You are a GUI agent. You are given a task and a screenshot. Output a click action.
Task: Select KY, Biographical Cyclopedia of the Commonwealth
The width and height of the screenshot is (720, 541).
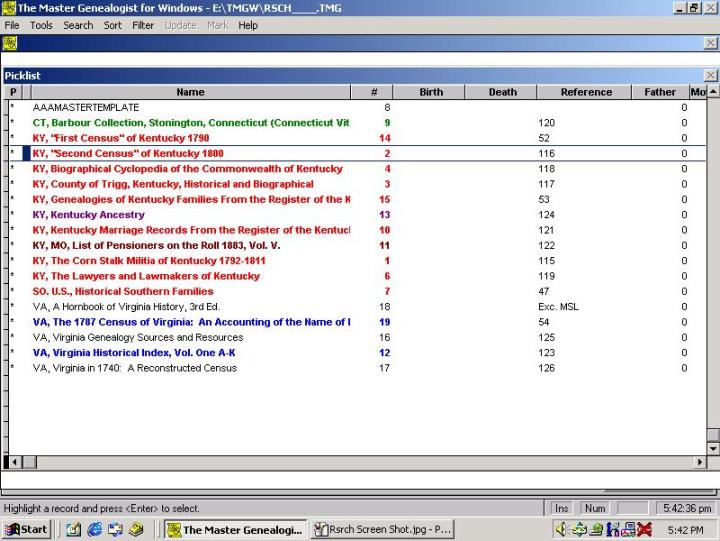[x=357, y=169]
